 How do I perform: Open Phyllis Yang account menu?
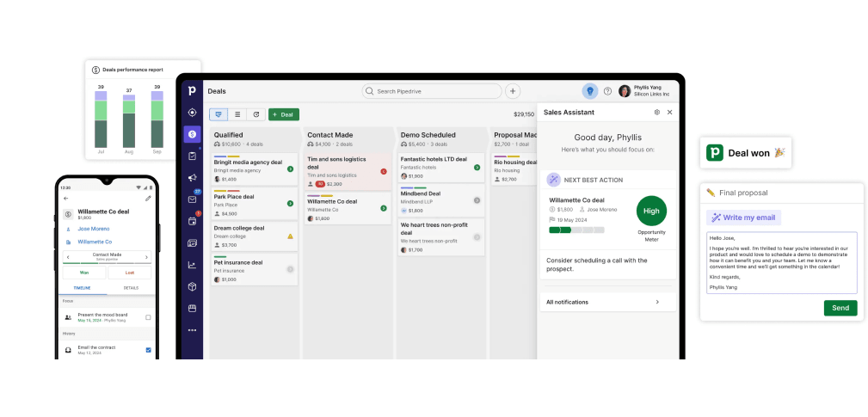645,91
